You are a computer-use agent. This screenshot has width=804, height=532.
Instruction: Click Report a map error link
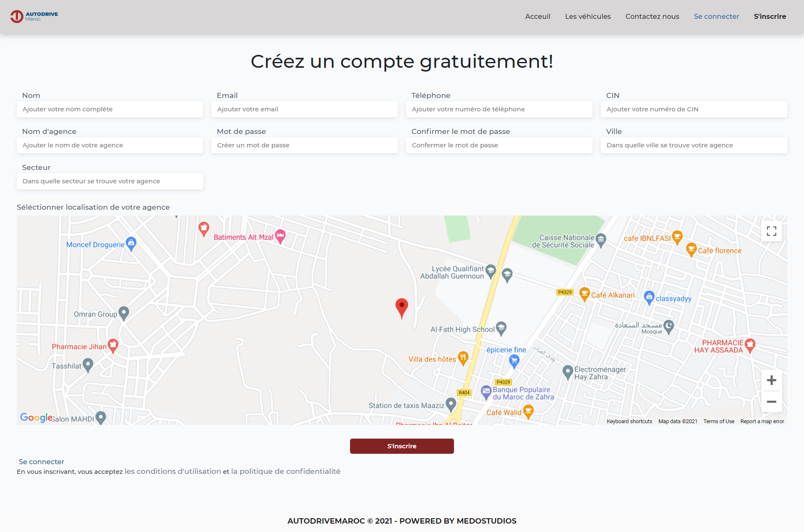click(762, 421)
